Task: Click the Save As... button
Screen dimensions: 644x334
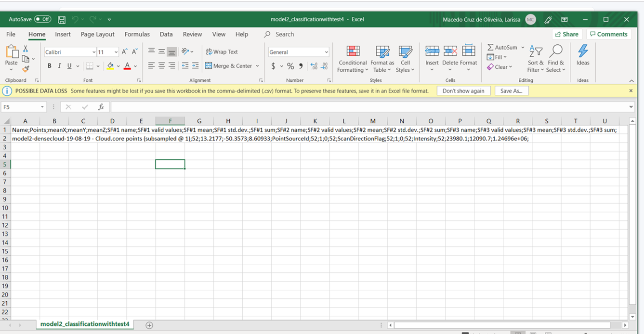Action: tap(511, 91)
